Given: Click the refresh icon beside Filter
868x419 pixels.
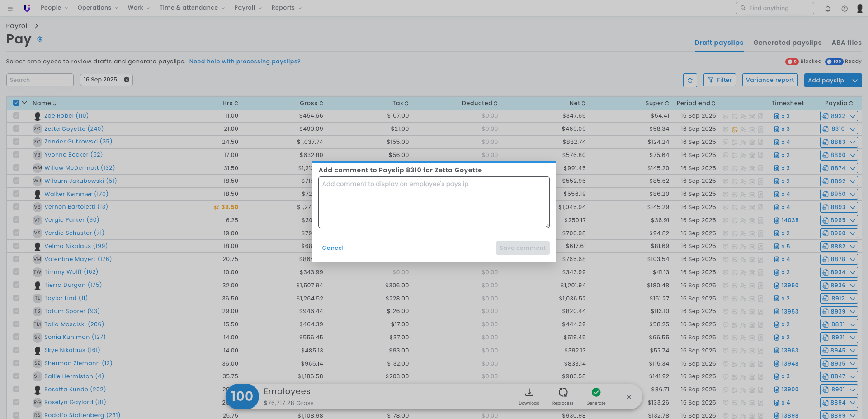Looking at the screenshot, I should 690,81.
